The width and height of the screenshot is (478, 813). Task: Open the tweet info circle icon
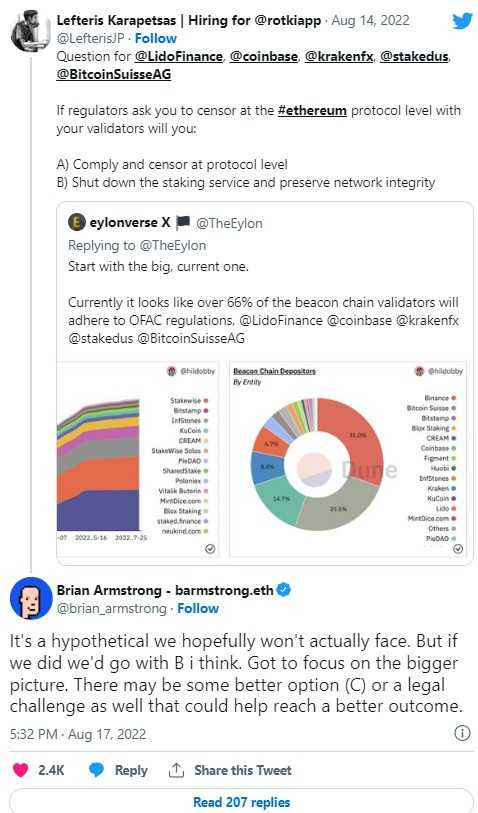[462, 733]
